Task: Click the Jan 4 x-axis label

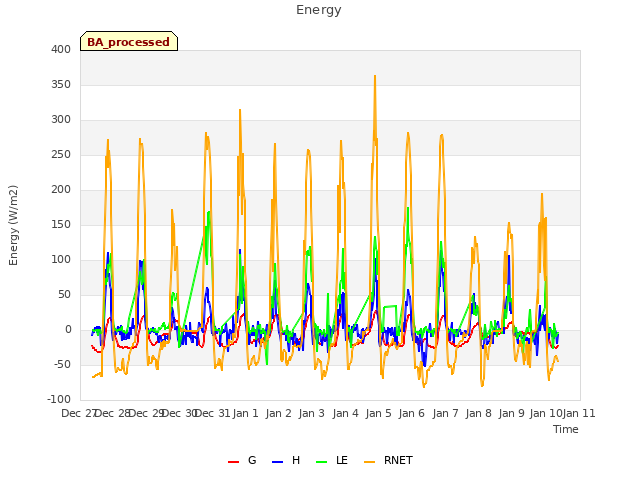Action: pos(346,414)
